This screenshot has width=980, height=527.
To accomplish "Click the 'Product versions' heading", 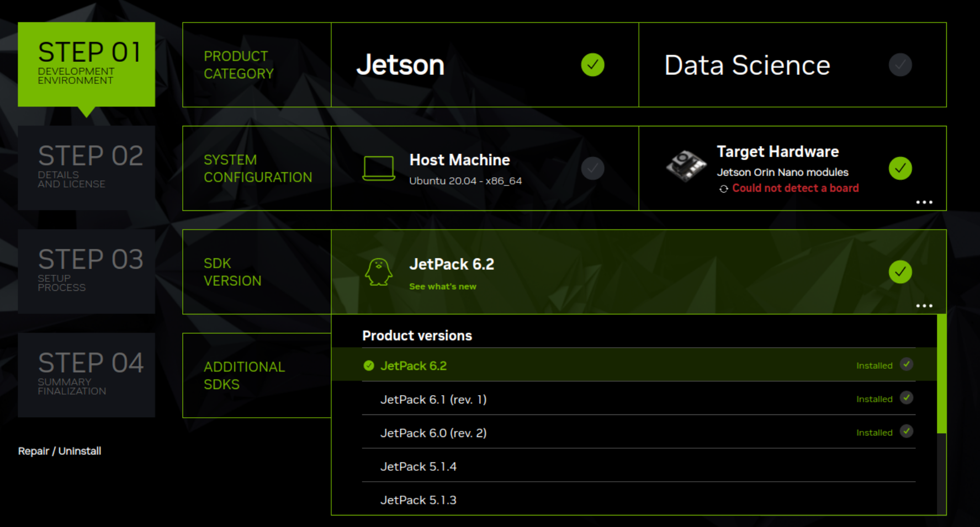I will [x=417, y=336].
